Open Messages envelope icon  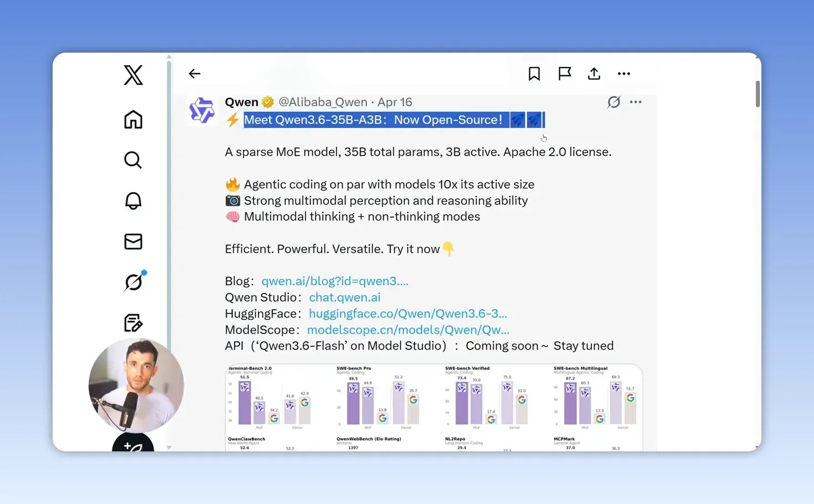point(133,241)
